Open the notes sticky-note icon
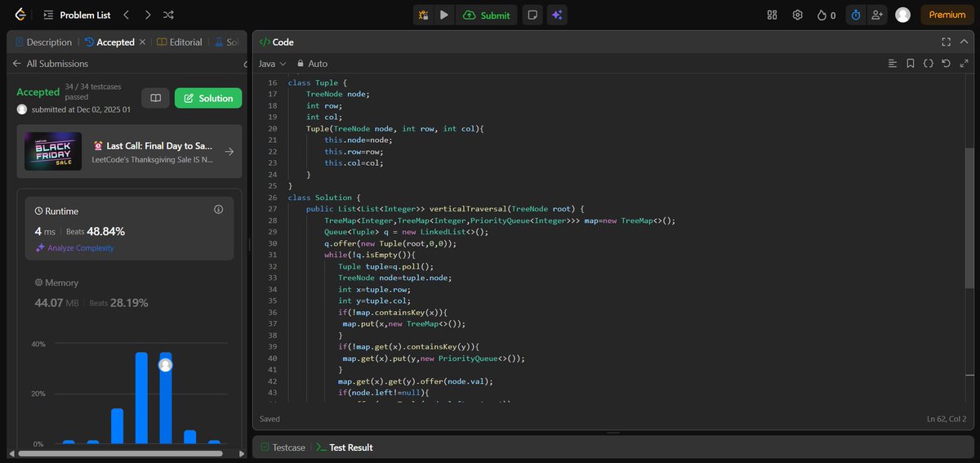Screen dimensions: 980x463 coord(532,15)
